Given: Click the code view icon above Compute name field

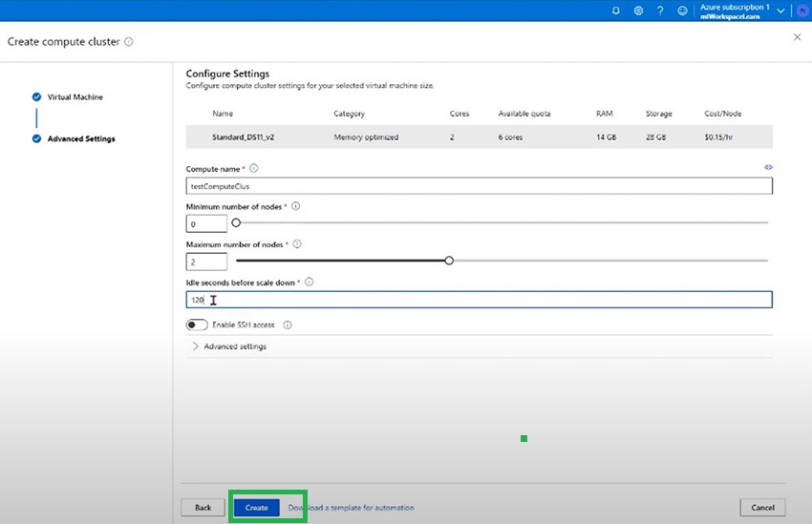Looking at the screenshot, I should point(768,167).
